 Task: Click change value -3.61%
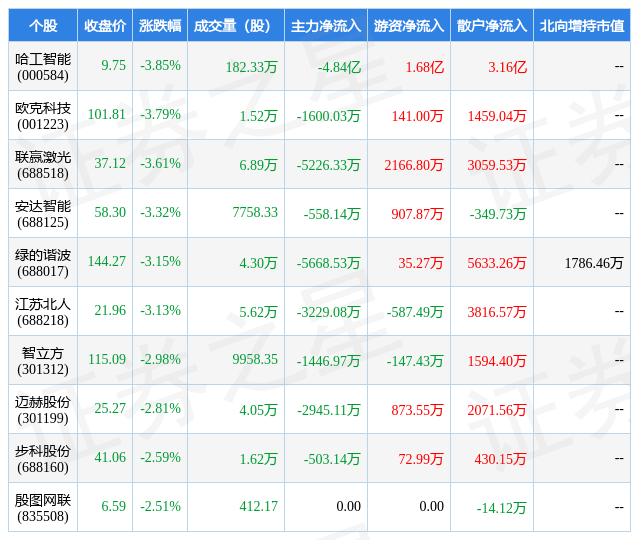160,163
